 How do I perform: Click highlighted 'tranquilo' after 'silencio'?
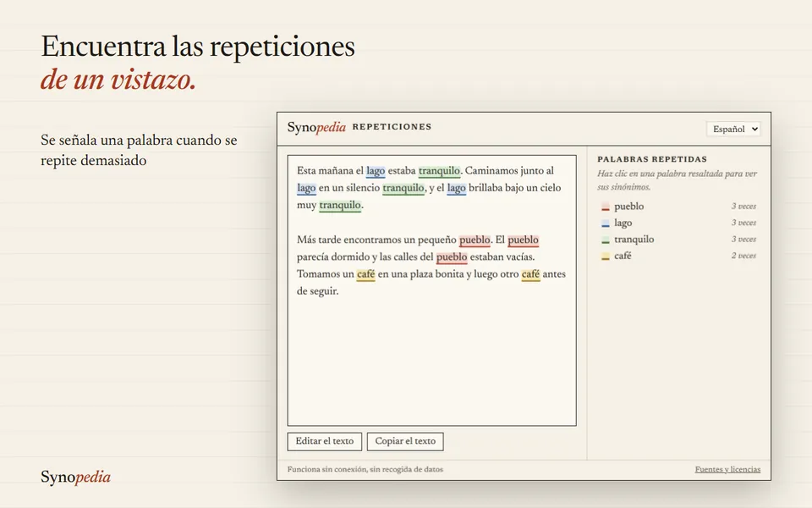[403, 188]
